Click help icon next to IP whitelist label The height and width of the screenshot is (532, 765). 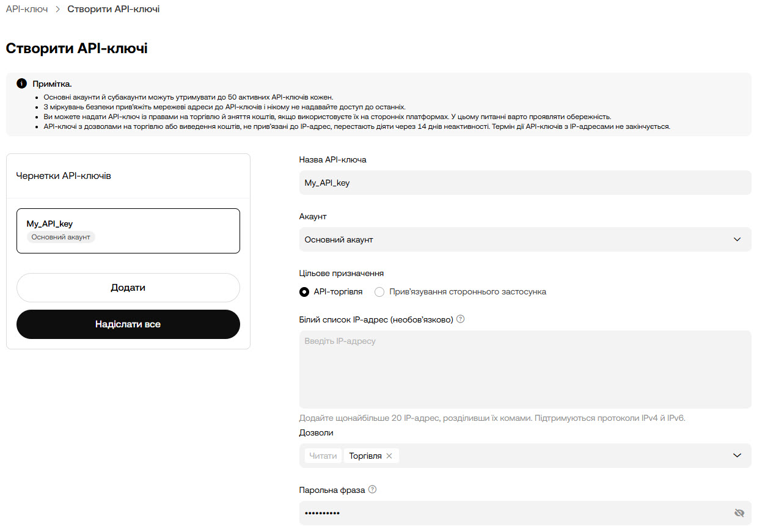click(x=461, y=319)
